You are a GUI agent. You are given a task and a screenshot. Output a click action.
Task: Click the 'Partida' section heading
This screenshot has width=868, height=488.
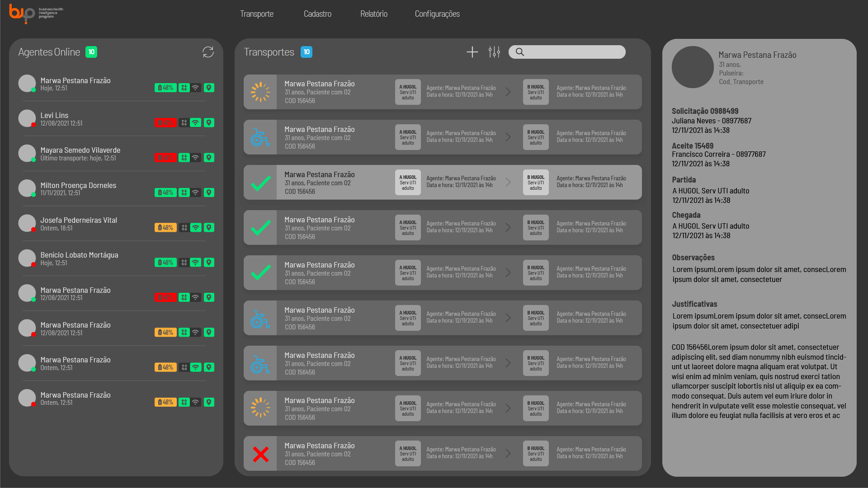click(684, 180)
